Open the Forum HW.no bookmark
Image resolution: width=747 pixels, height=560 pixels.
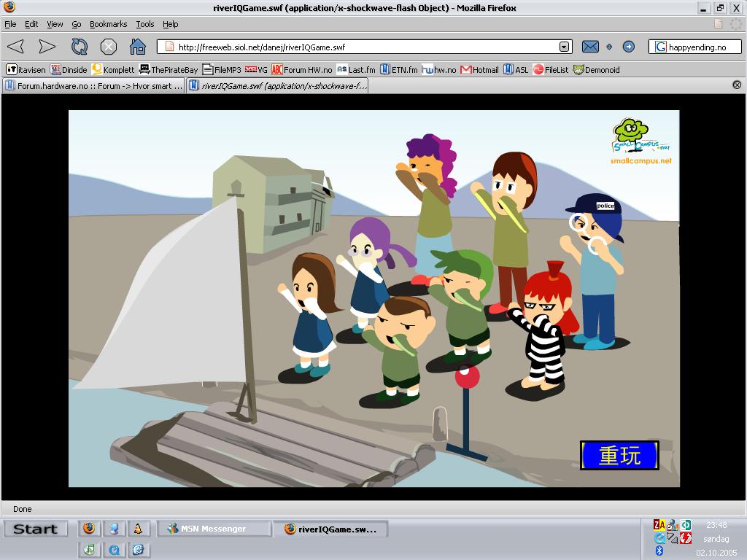tap(301, 69)
